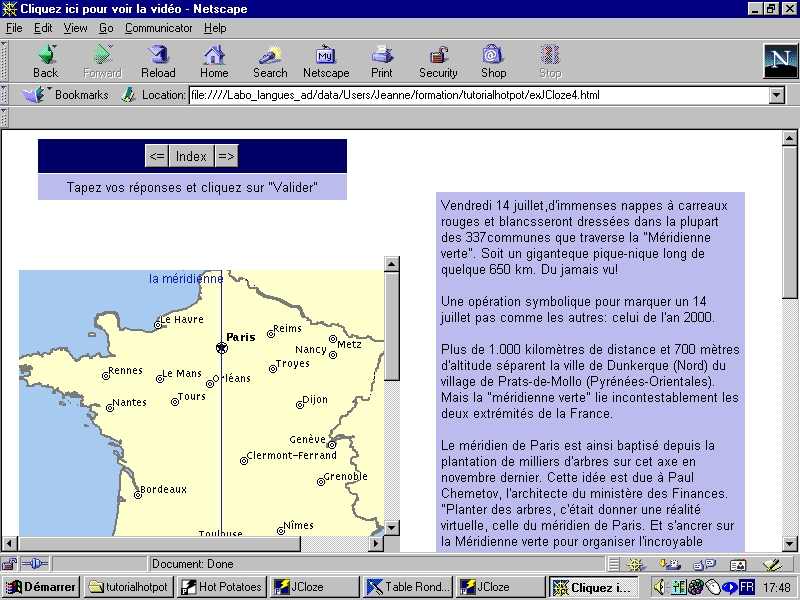Switch to tutorialhotpot taskbar window
This screenshot has height=600, width=800.
129,587
